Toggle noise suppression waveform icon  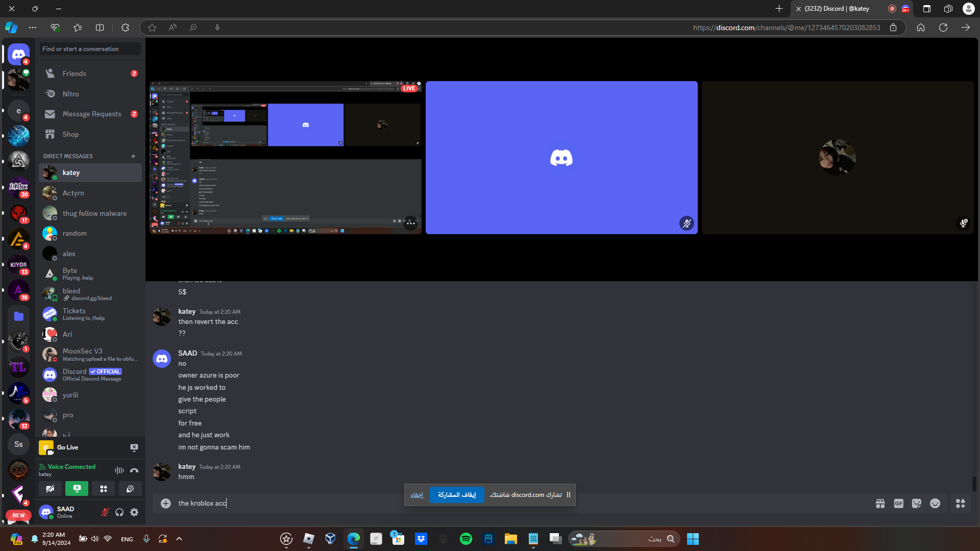click(x=119, y=470)
